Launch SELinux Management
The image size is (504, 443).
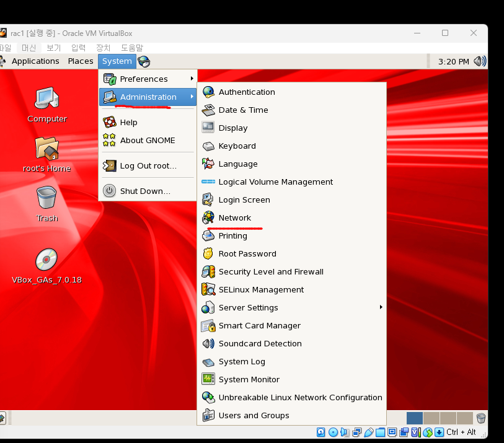291,290
